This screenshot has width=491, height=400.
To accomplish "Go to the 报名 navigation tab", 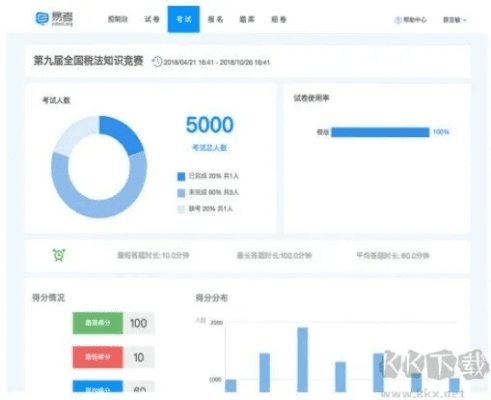I will pos(215,19).
